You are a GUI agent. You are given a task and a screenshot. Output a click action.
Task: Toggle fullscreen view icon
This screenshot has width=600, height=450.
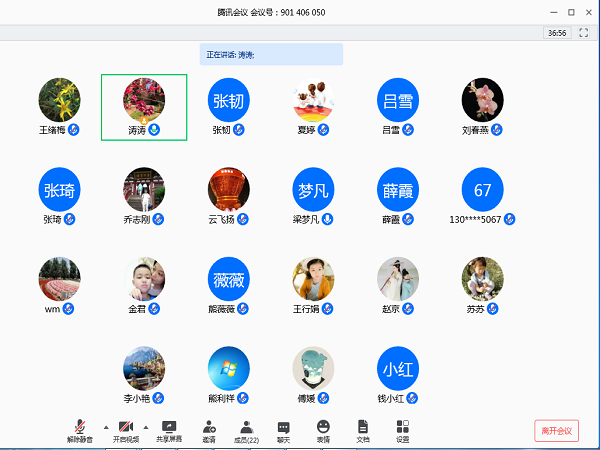click(x=584, y=33)
